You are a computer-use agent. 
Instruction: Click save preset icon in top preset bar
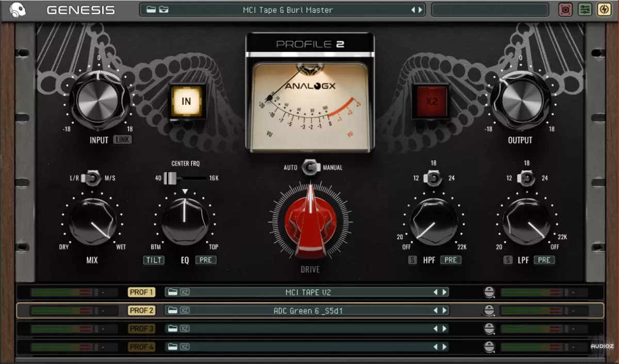[164, 10]
